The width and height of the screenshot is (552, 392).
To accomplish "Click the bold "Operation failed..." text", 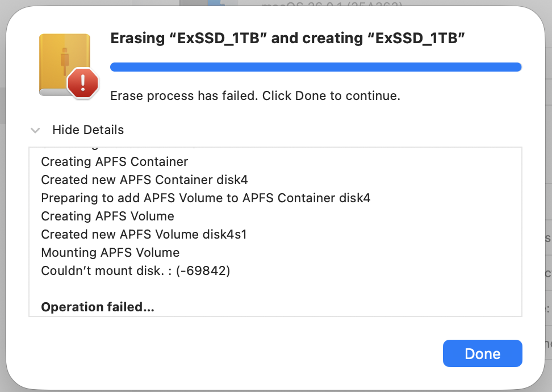I will coord(98,307).
